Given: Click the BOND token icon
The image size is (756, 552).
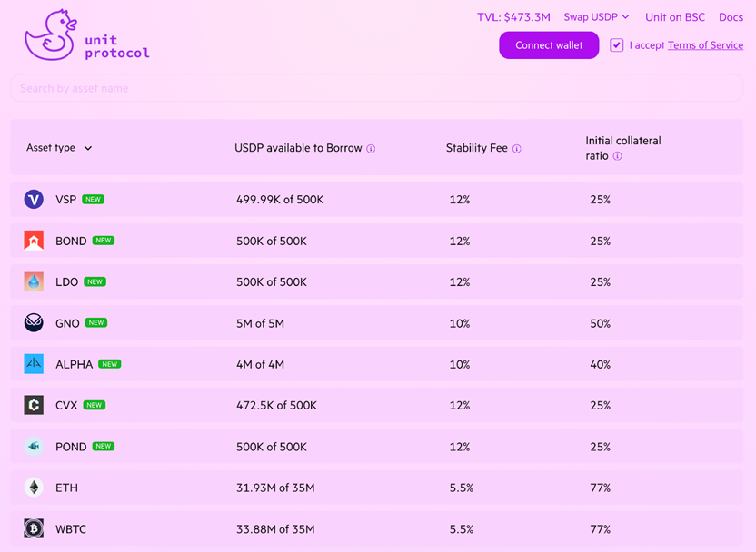Looking at the screenshot, I should click(x=34, y=241).
